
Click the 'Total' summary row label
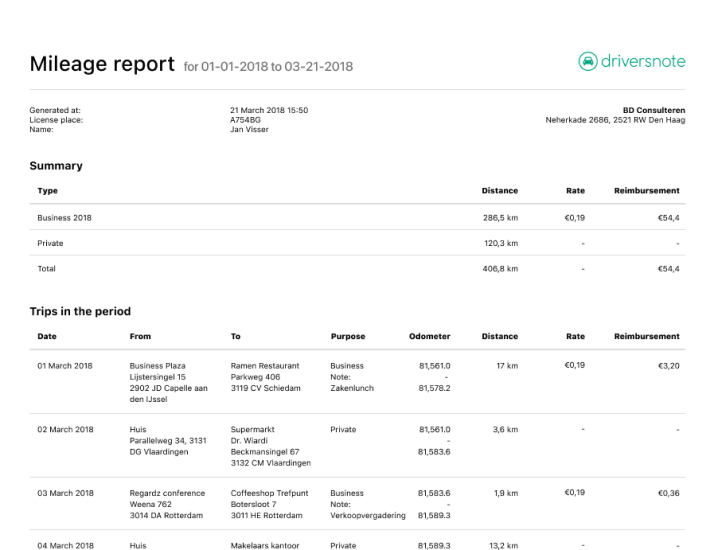[x=46, y=269]
